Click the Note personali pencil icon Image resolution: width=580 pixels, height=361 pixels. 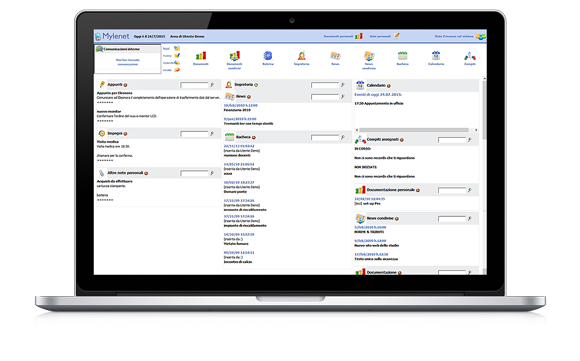397,36
